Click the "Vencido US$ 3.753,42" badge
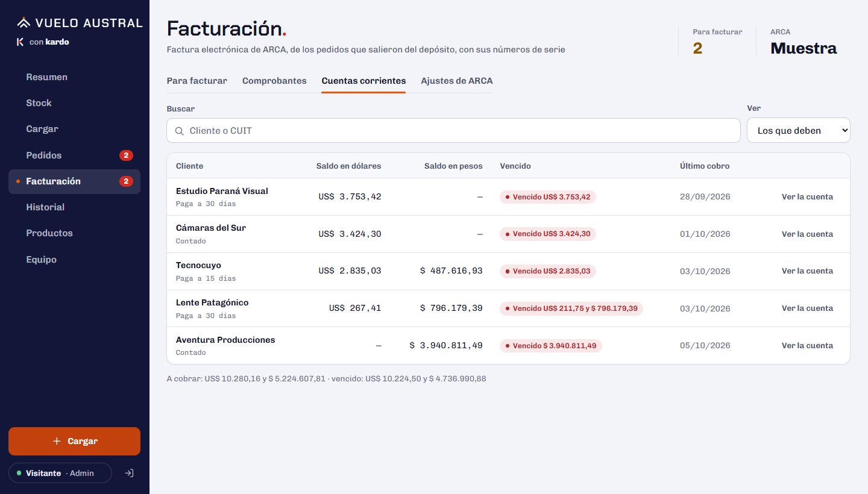The height and width of the screenshot is (494, 868). pos(548,197)
